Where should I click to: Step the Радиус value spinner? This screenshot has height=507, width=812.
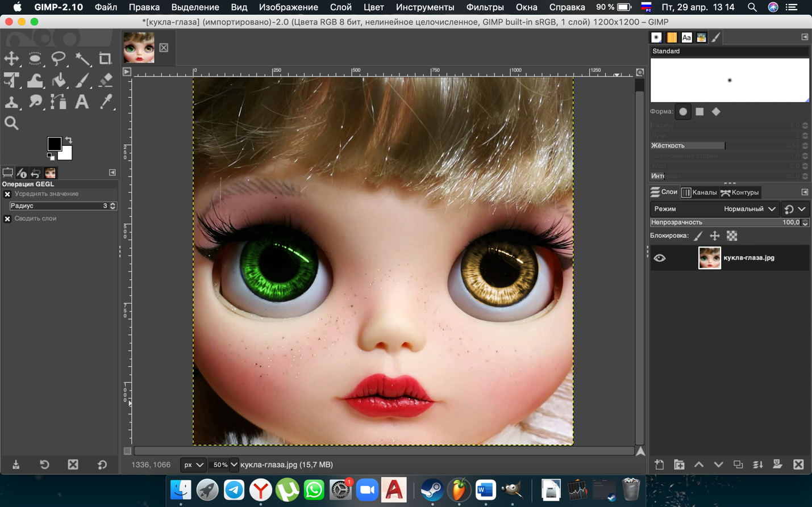coord(113,206)
